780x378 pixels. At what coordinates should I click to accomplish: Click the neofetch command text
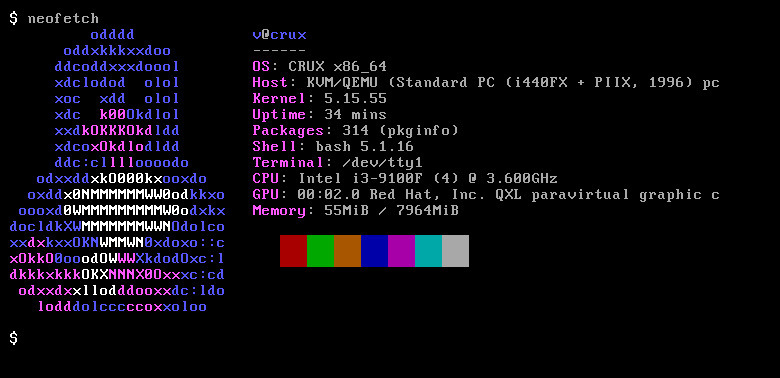63,19
